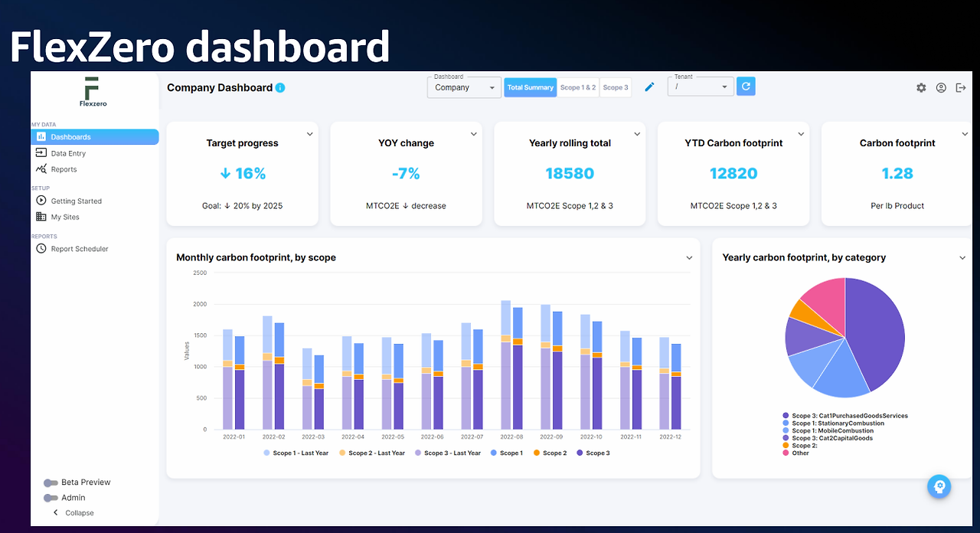The width and height of the screenshot is (980, 533).
Task: Collapse the sidebar via Collapse label
Action: (x=80, y=512)
